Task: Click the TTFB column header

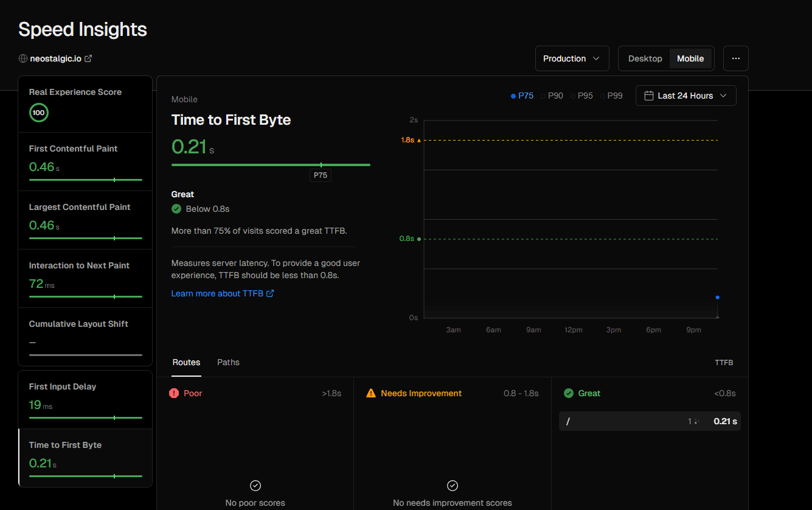Action: click(x=724, y=363)
